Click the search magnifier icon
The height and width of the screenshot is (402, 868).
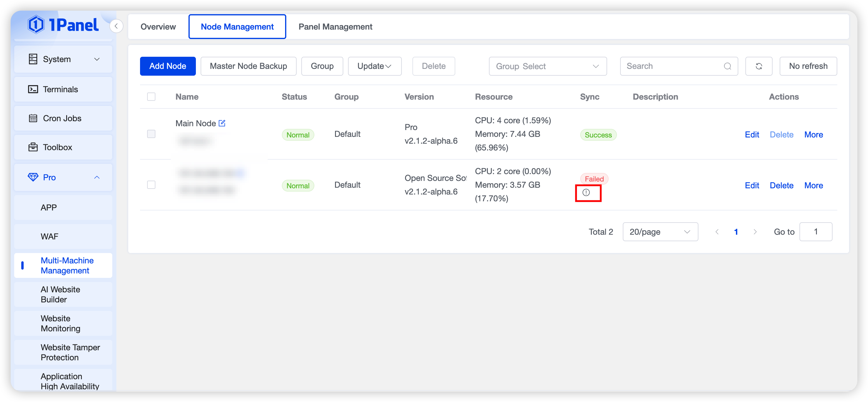click(727, 66)
